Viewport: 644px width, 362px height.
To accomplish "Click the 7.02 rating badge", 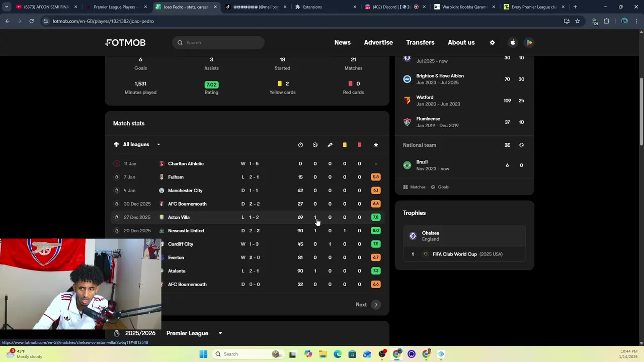I will coord(211,85).
